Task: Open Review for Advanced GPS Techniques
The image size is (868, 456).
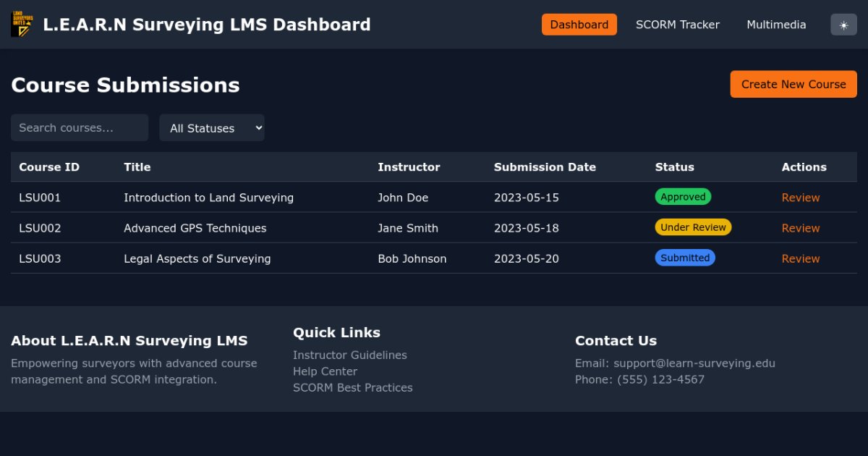Action: (x=801, y=227)
